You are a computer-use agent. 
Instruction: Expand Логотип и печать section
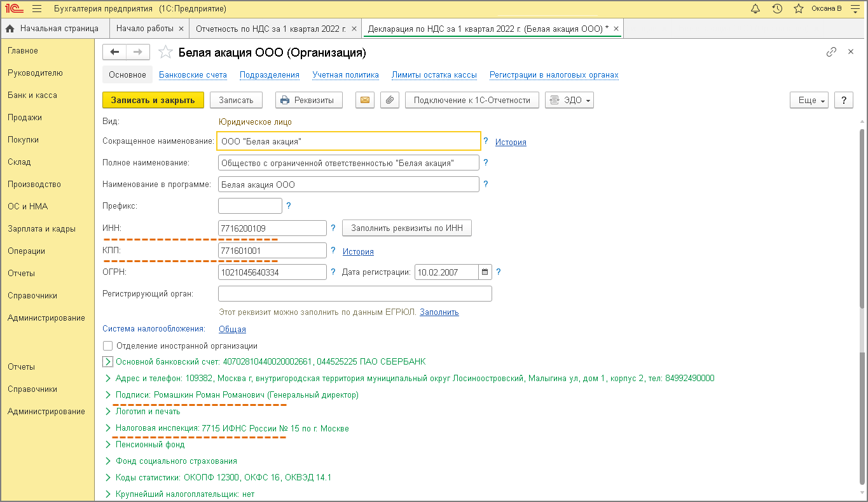pos(107,411)
